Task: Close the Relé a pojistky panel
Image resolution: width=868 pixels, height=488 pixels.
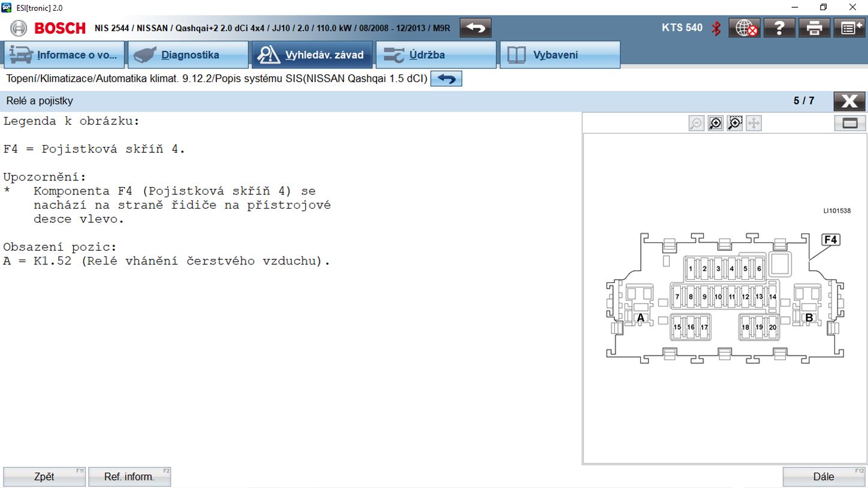Action: [x=849, y=101]
